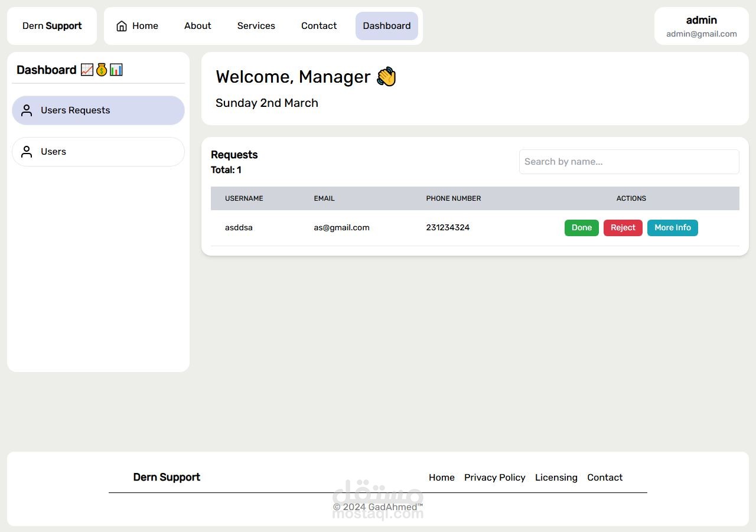This screenshot has height=532, width=756.
Task: Click the Dern Support logo at top
Action: [x=52, y=26]
